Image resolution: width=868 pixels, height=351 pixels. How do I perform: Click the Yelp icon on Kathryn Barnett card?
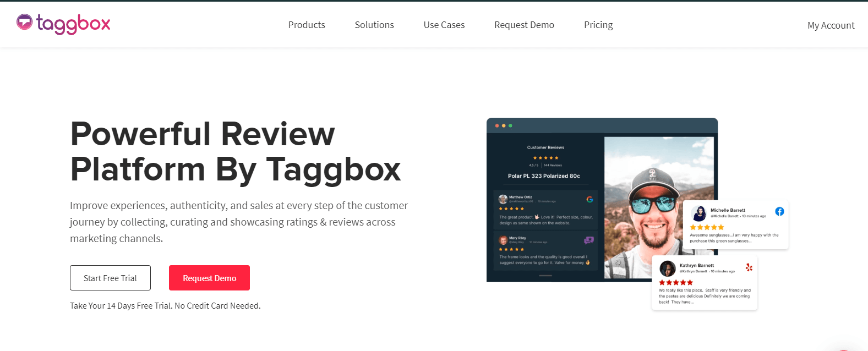pos(749,267)
